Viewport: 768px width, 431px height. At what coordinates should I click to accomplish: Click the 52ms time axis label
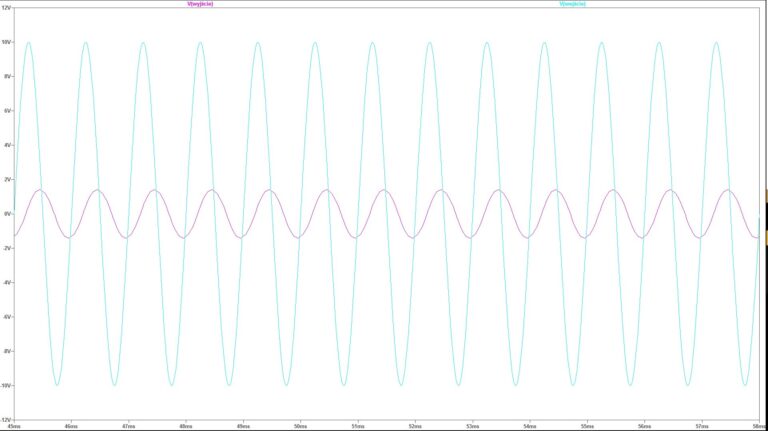click(414, 426)
